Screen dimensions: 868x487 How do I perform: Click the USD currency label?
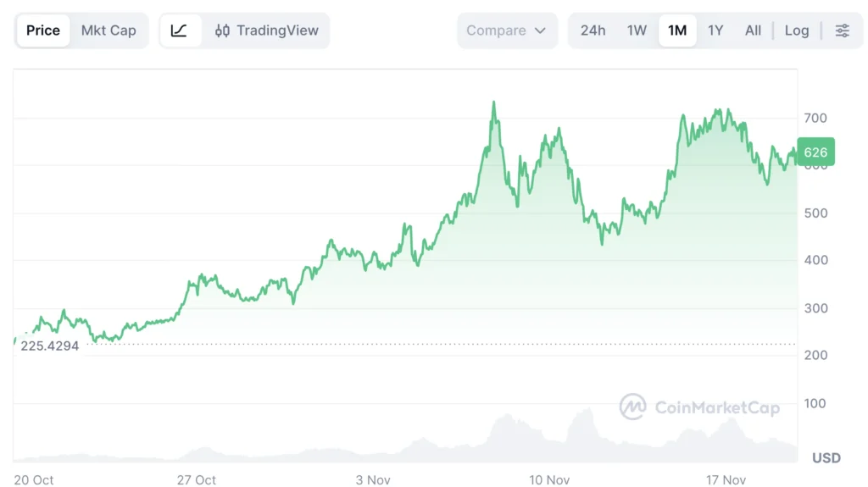pos(826,458)
